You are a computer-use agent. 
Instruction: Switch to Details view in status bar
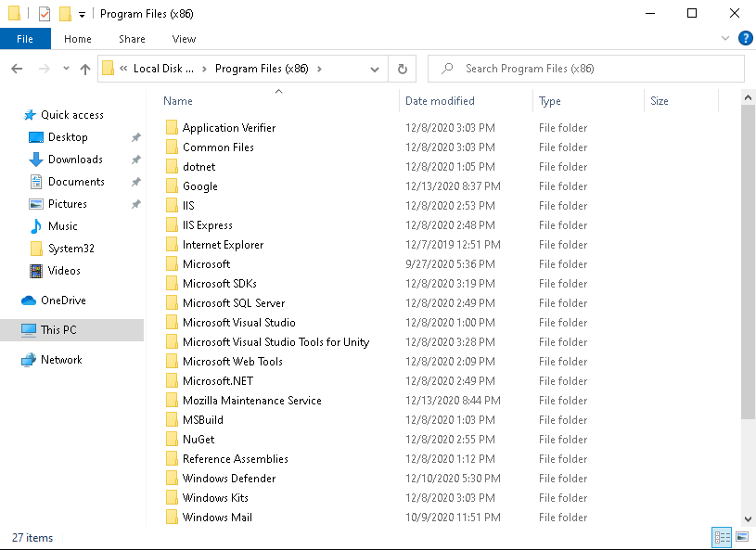[x=722, y=537]
